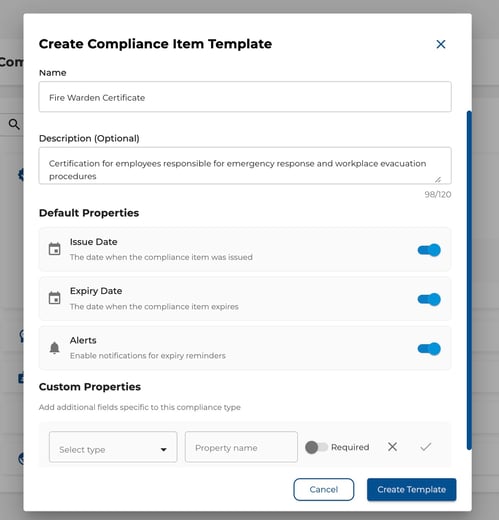The width and height of the screenshot is (499, 520).
Task: Click the description textarea resize handle
Action: click(x=438, y=180)
